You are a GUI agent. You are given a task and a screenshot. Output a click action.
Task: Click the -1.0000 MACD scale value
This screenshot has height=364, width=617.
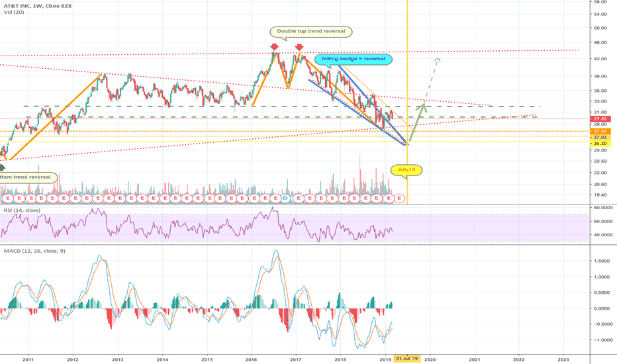pyautogui.click(x=602, y=340)
